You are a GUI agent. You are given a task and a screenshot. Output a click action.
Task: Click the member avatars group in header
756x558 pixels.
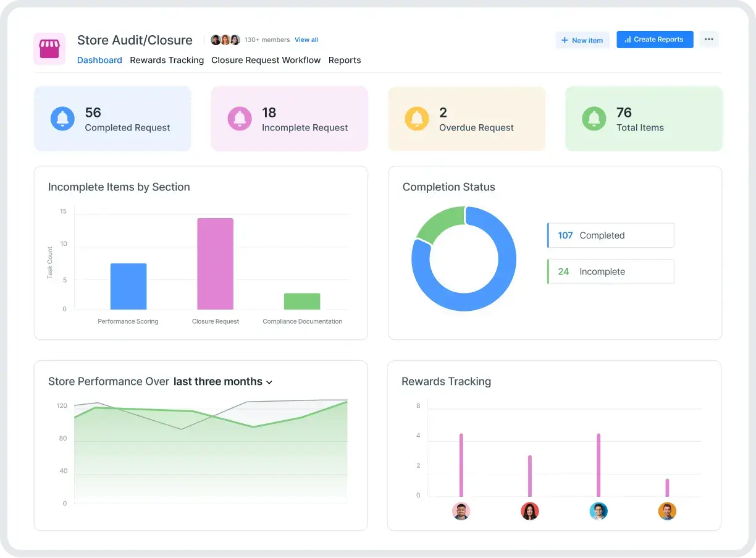pyautogui.click(x=225, y=40)
